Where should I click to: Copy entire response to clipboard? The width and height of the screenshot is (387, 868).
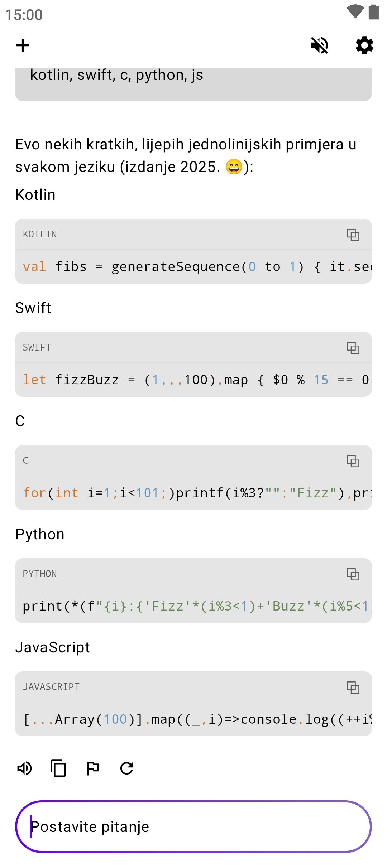[58, 768]
